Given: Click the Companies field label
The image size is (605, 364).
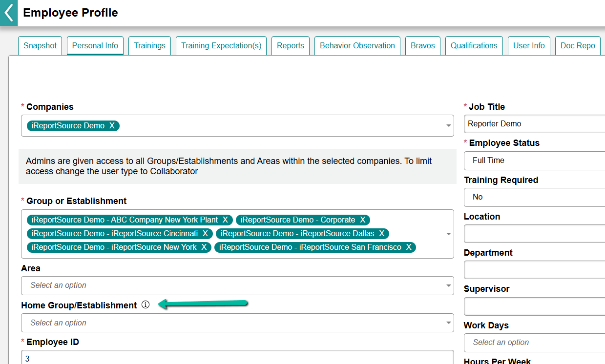Looking at the screenshot, I should (x=50, y=107).
